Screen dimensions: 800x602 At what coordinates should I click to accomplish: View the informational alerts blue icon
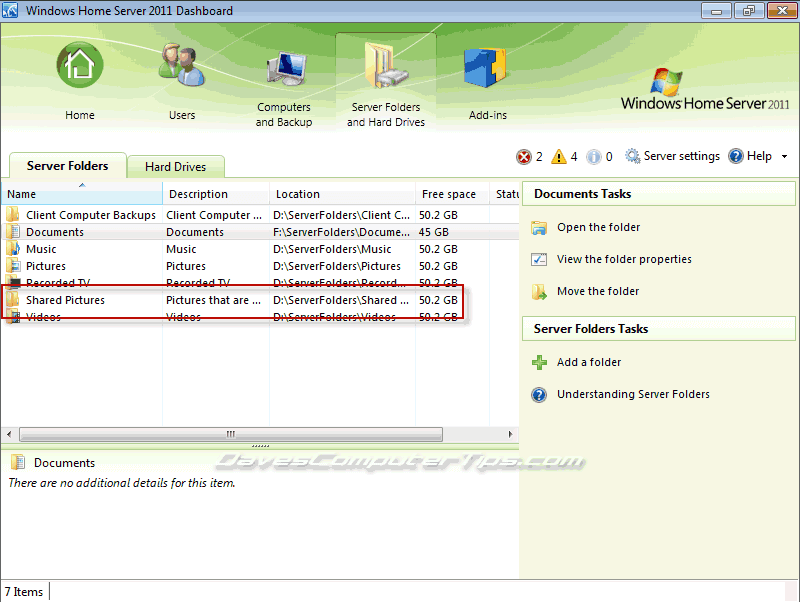594,157
